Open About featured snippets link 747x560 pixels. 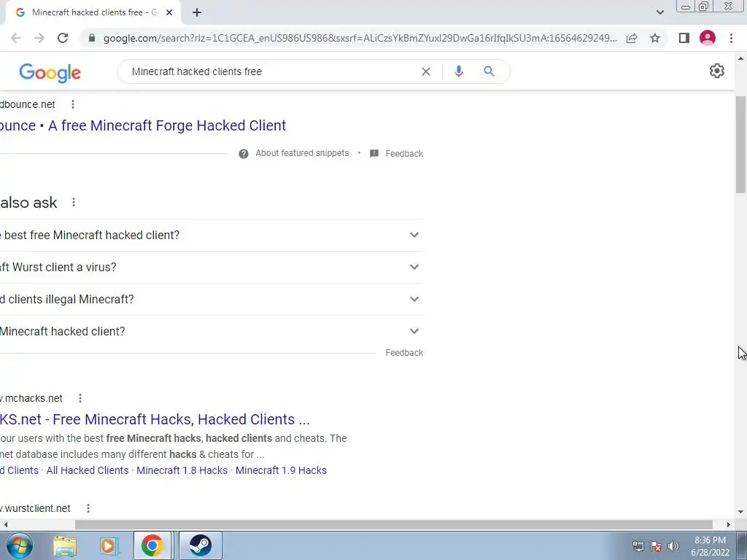(302, 153)
